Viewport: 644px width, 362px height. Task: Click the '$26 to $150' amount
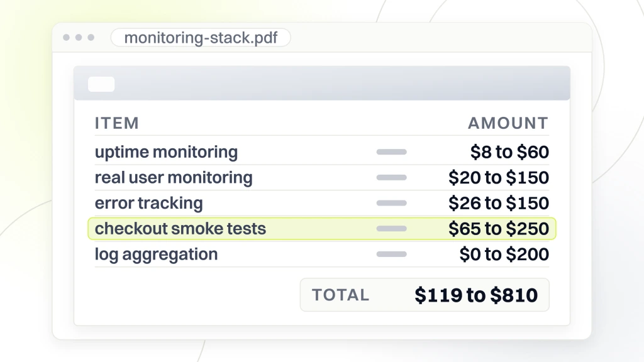pyautogui.click(x=499, y=203)
